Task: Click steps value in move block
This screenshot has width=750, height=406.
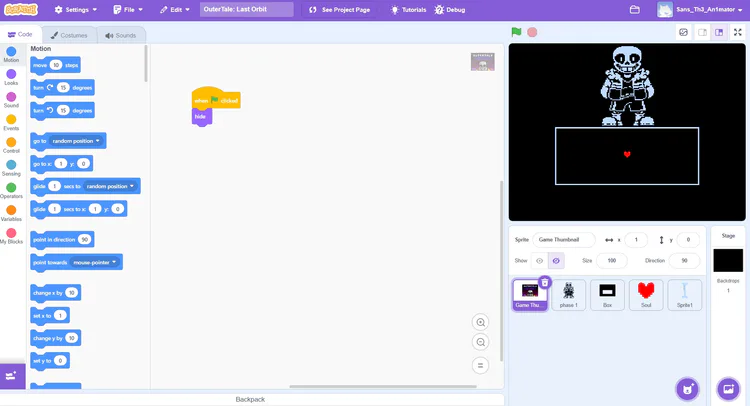Action: coord(56,65)
